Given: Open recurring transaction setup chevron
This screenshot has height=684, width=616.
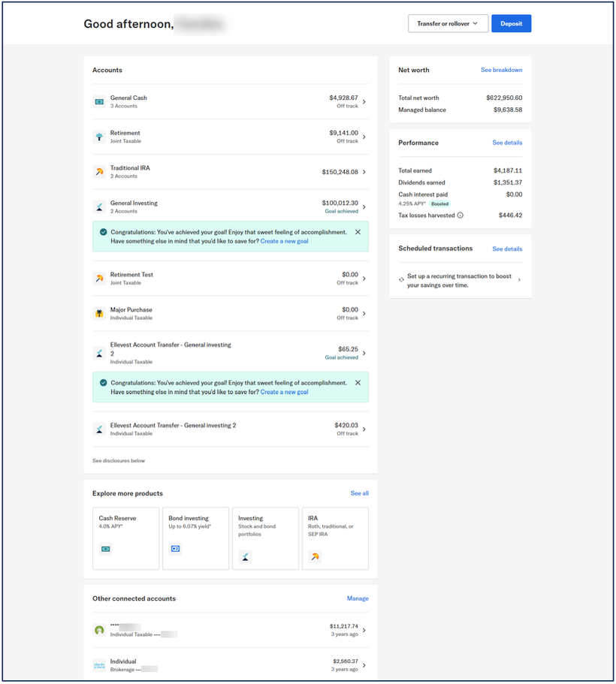Looking at the screenshot, I should pos(519,279).
